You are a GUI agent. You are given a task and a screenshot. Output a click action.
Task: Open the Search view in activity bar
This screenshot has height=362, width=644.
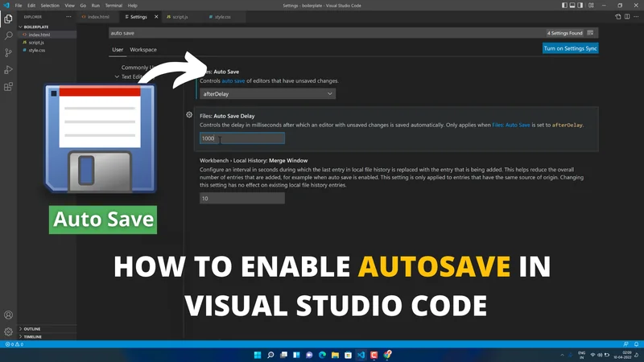[x=8, y=35]
